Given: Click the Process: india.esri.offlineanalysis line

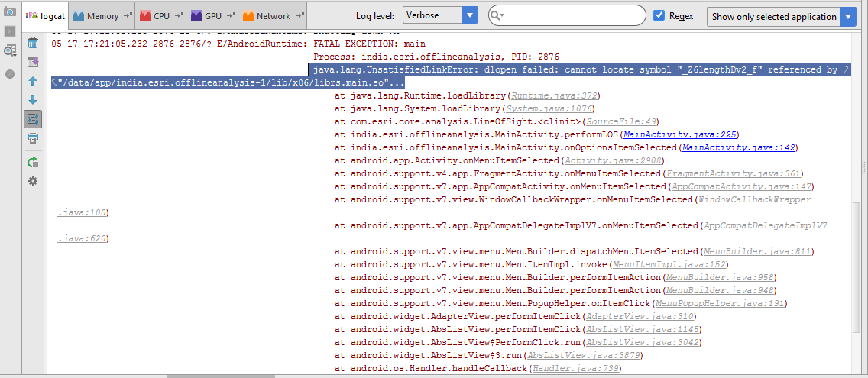Looking at the screenshot, I should click(x=436, y=57).
